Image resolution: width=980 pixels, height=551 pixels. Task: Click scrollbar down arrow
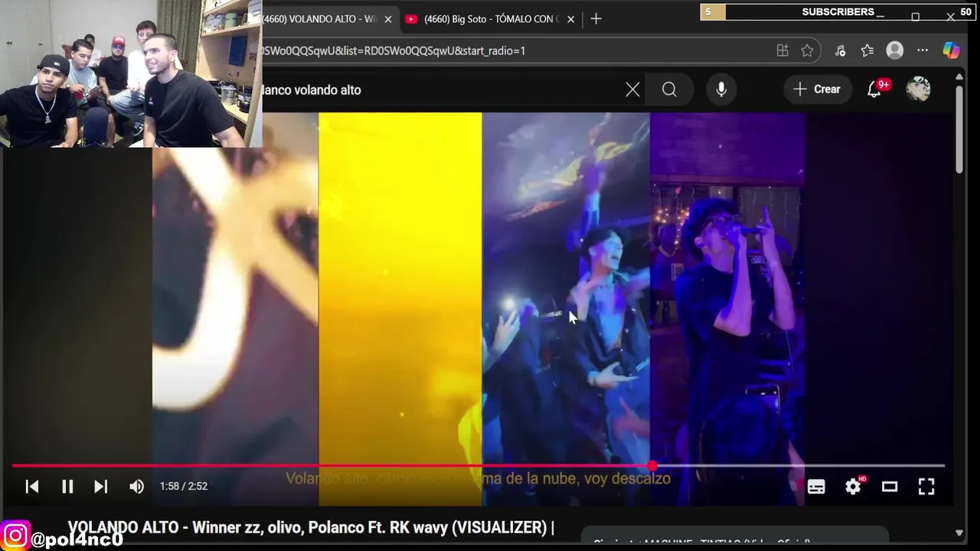[x=959, y=533]
